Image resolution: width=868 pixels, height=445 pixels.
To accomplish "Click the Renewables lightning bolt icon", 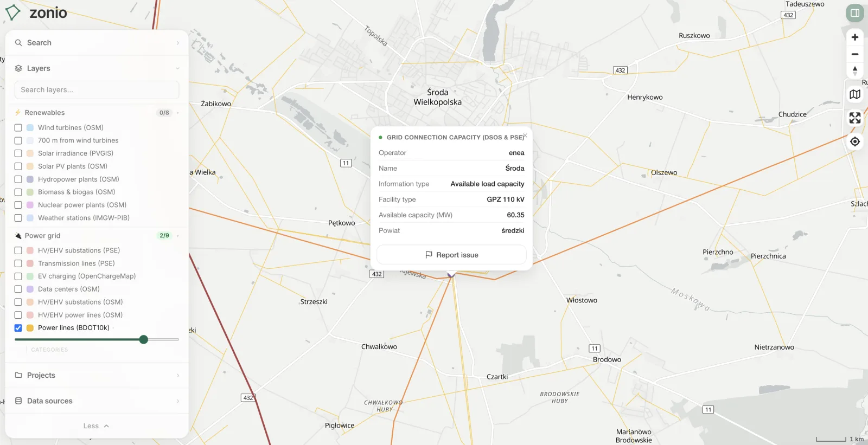I will pyautogui.click(x=18, y=113).
